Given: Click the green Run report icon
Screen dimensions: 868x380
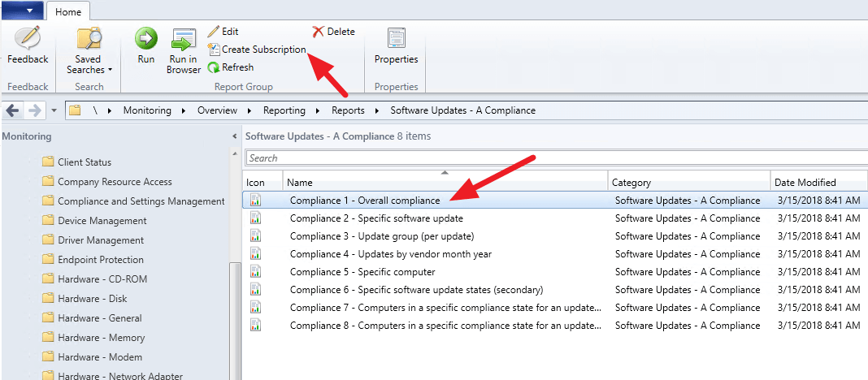Looking at the screenshot, I should 146,39.
